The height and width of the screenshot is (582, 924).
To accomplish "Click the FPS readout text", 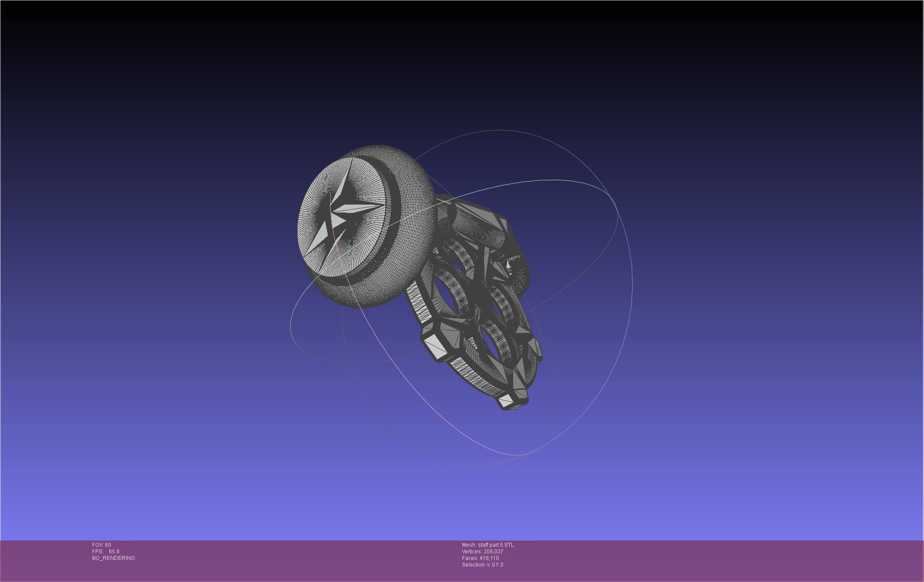I will (x=106, y=552).
